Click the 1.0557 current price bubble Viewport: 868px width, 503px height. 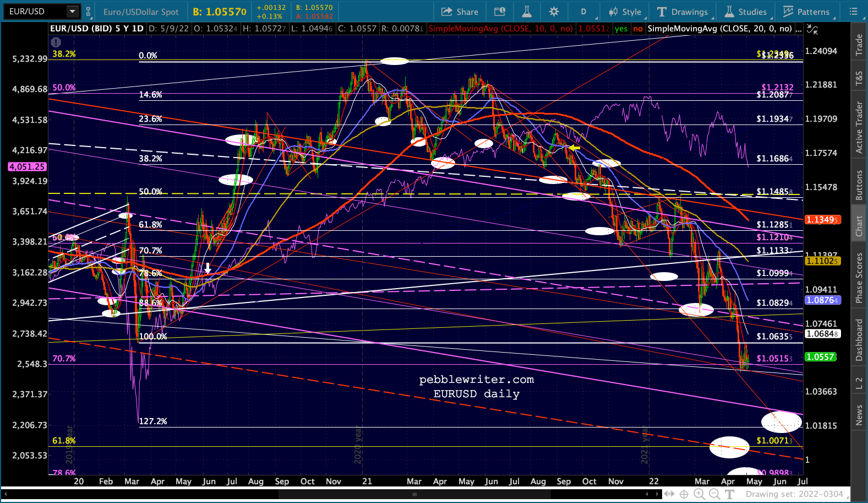(x=821, y=357)
